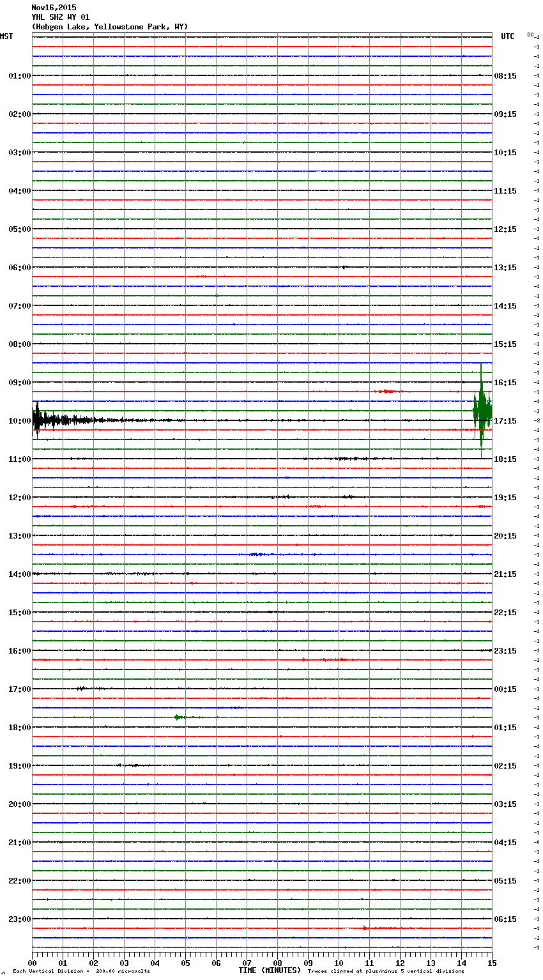Click the 13:15 UTC time label
The width and height of the screenshot is (543, 980).
pyautogui.click(x=505, y=268)
